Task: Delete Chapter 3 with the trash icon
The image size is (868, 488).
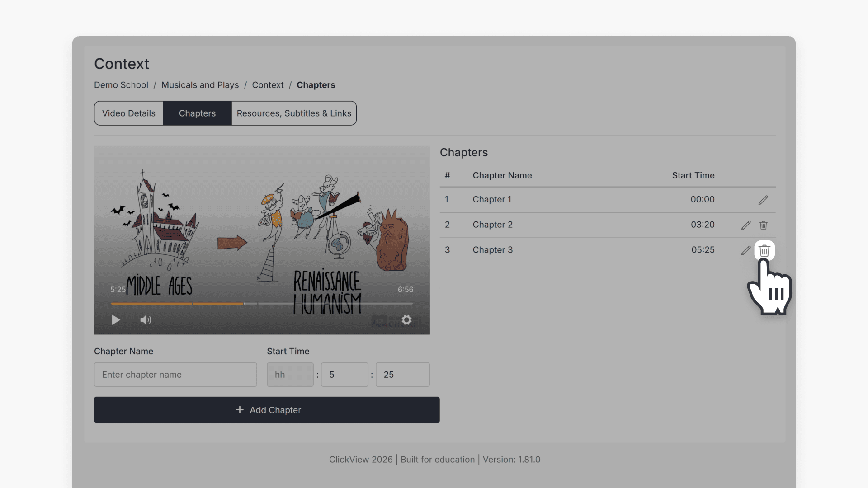Action: click(764, 250)
